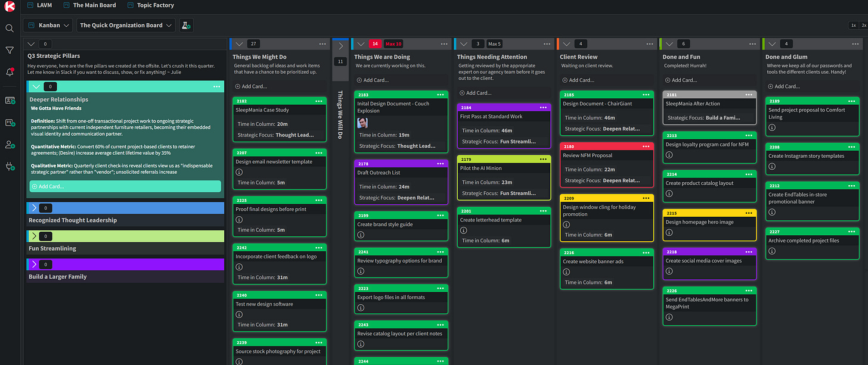
Task: Expand Recognized Thought Leadership pillar
Action: [33, 208]
